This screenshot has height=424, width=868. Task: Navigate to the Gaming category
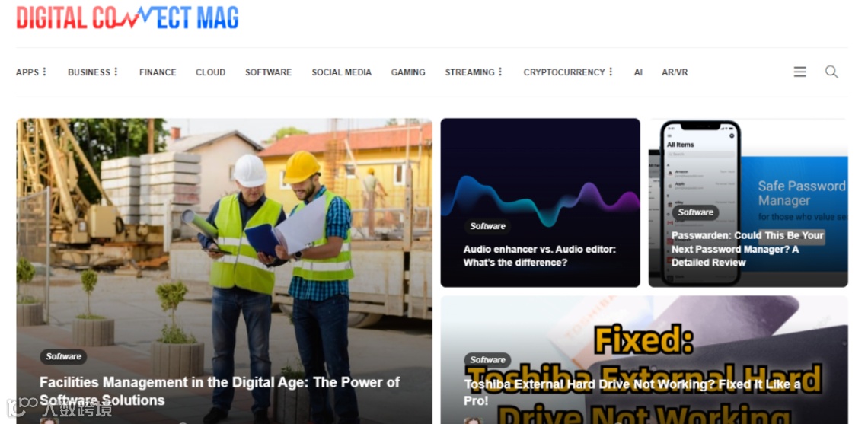408,72
